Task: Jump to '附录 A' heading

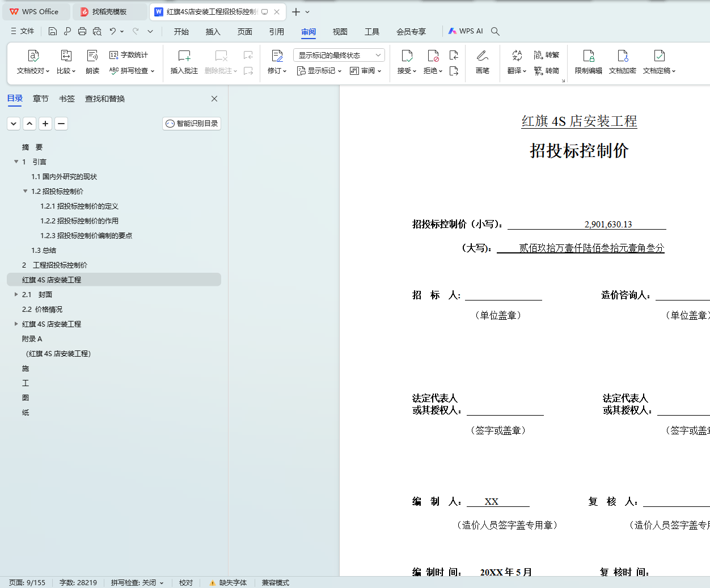Action: point(32,339)
